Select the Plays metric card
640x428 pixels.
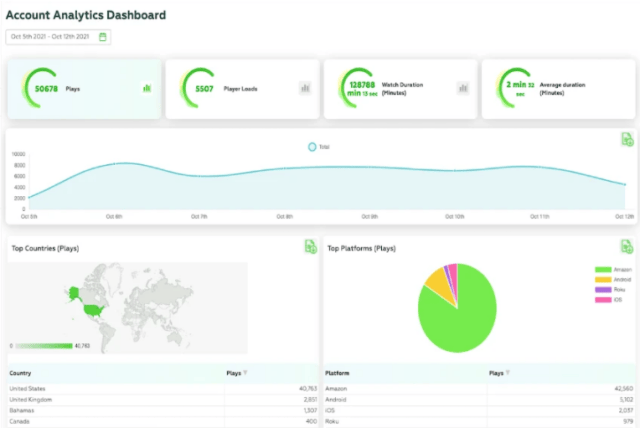pos(84,88)
